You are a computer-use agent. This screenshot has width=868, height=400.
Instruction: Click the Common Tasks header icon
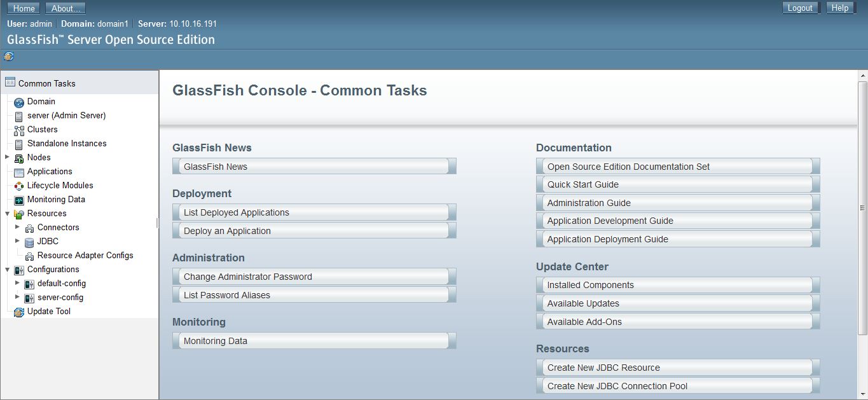pos(10,82)
